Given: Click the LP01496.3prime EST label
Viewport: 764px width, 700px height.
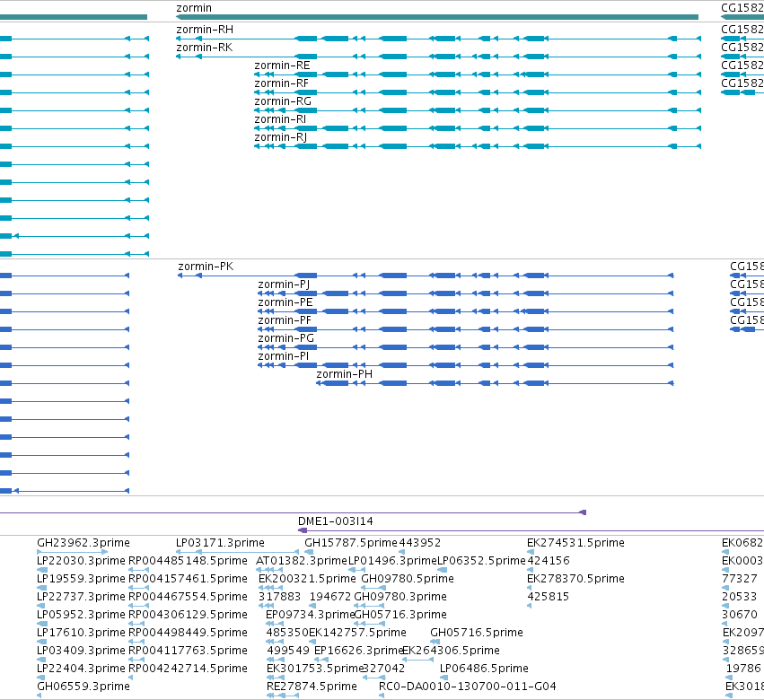Looking at the screenshot, I should click(x=392, y=561).
